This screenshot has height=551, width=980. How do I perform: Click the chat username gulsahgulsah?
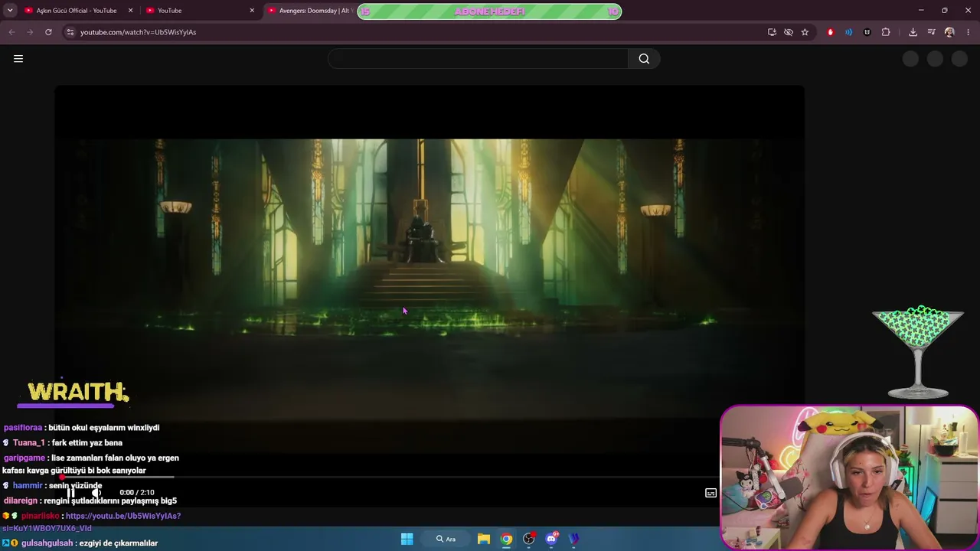(47, 543)
